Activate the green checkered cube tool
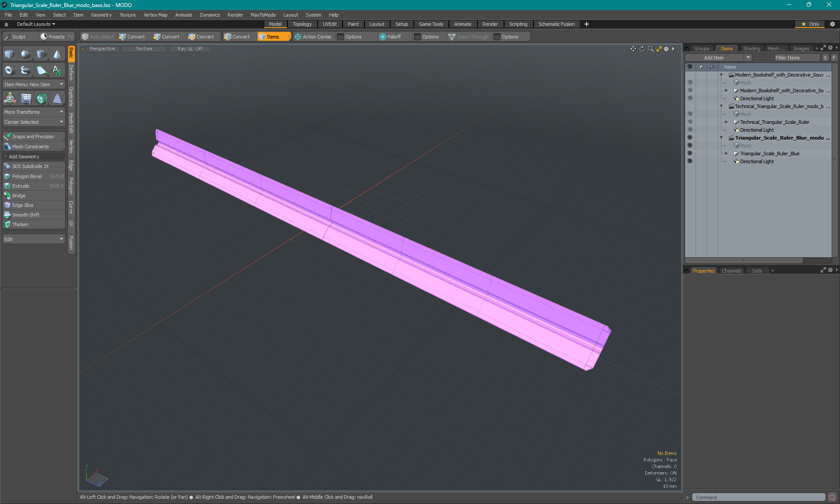 pos(42,98)
